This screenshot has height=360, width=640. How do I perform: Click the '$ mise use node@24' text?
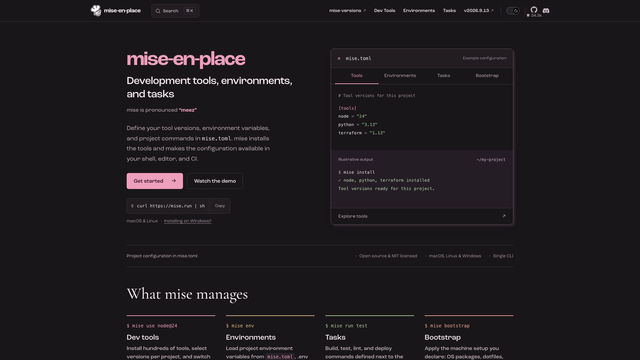[152, 326]
